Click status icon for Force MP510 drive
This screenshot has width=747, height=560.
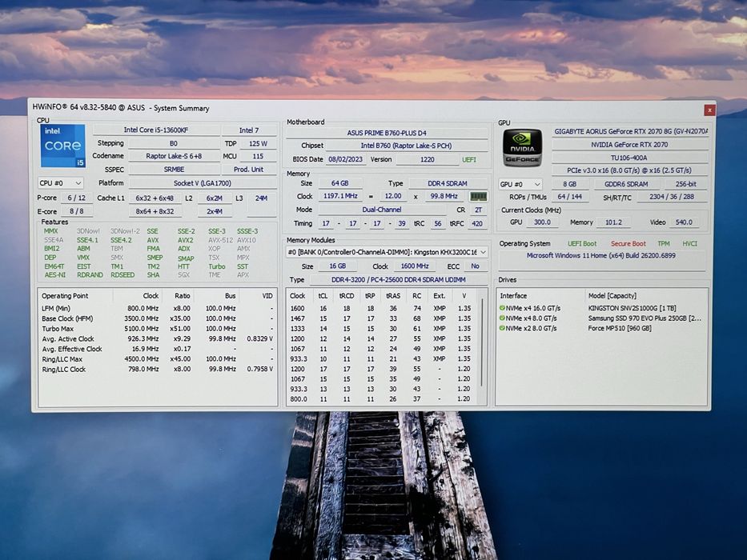[x=502, y=328]
